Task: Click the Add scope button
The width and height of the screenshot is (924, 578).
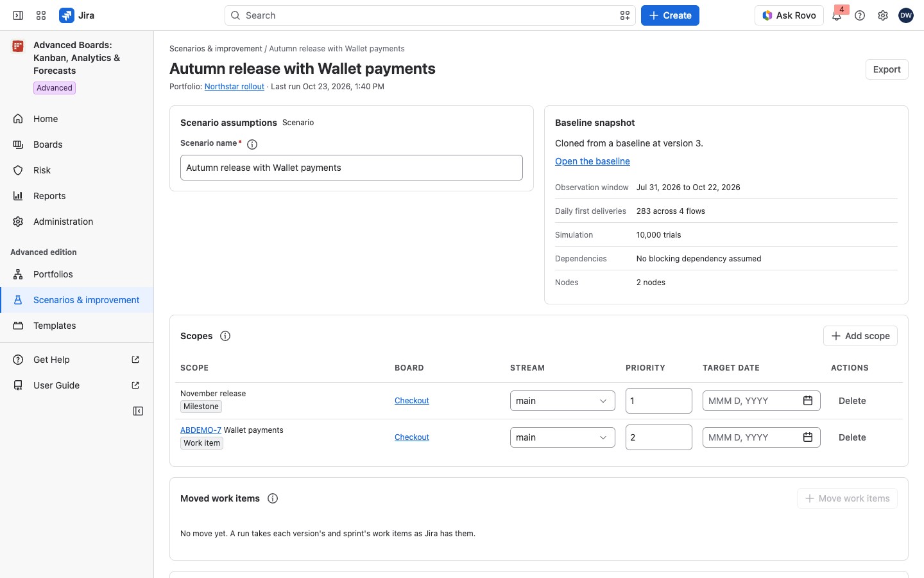Action: [860, 336]
